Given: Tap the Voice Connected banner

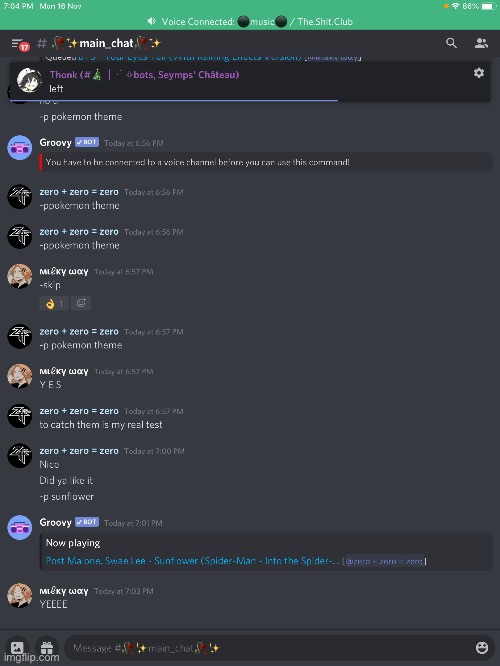Looking at the screenshot, I should point(250,21).
